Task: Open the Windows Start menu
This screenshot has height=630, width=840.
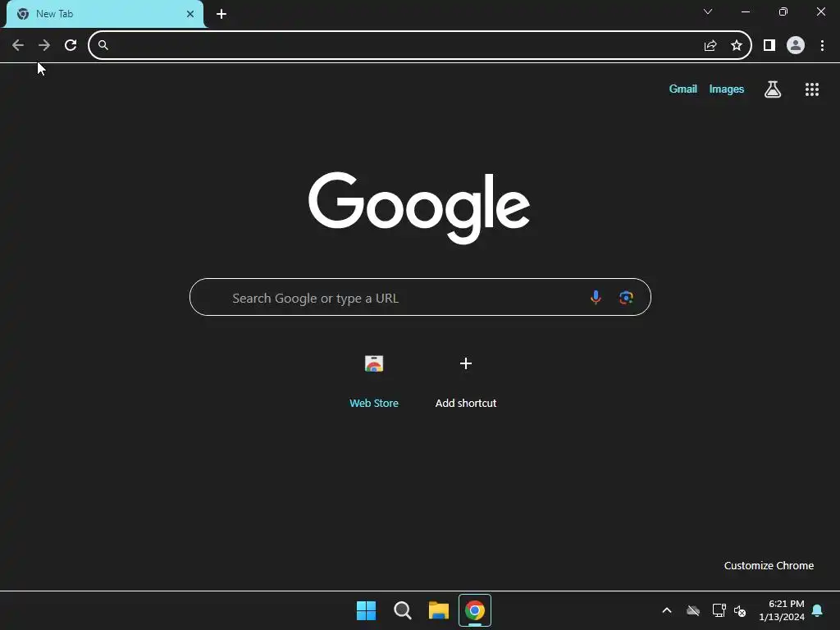Action: click(x=367, y=610)
